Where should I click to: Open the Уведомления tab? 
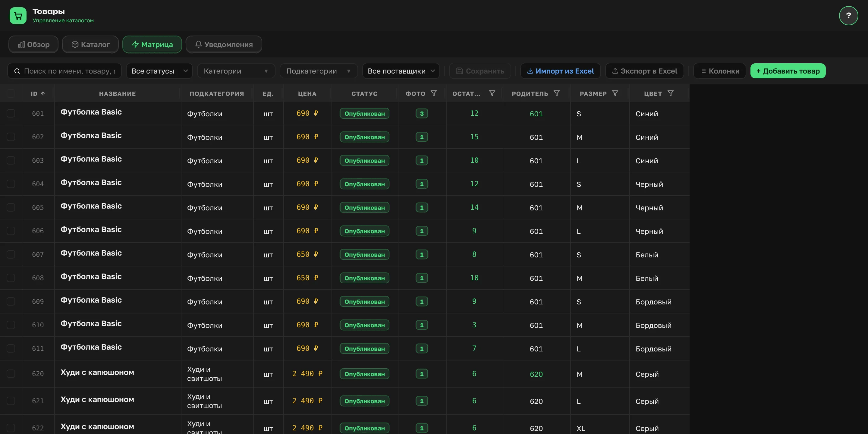point(224,45)
